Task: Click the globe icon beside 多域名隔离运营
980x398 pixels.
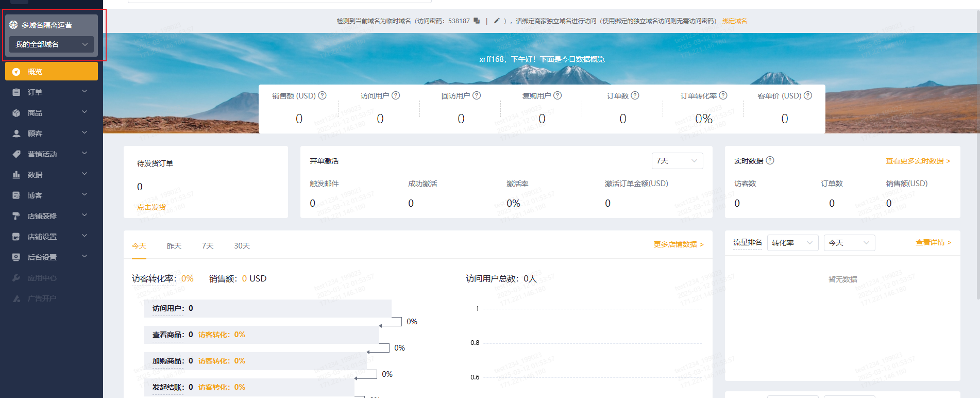Action: pos(13,25)
